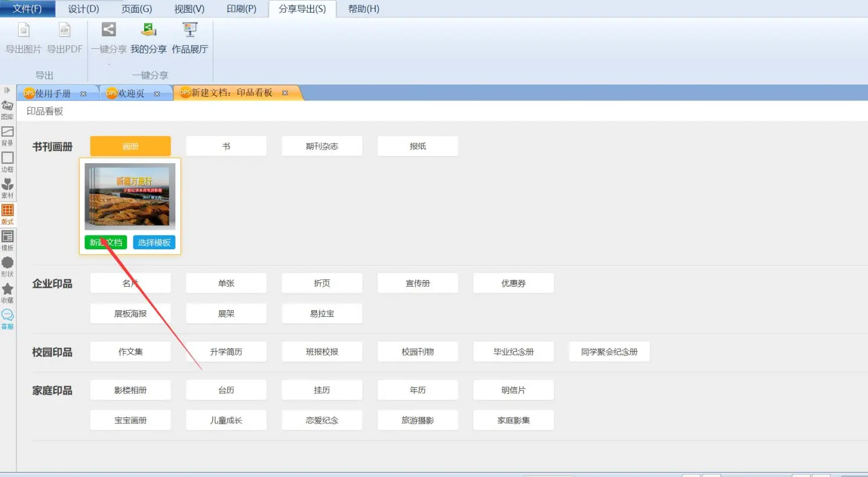Open the 图库 image library panel
Screen dimensions: 868x477
7,110
